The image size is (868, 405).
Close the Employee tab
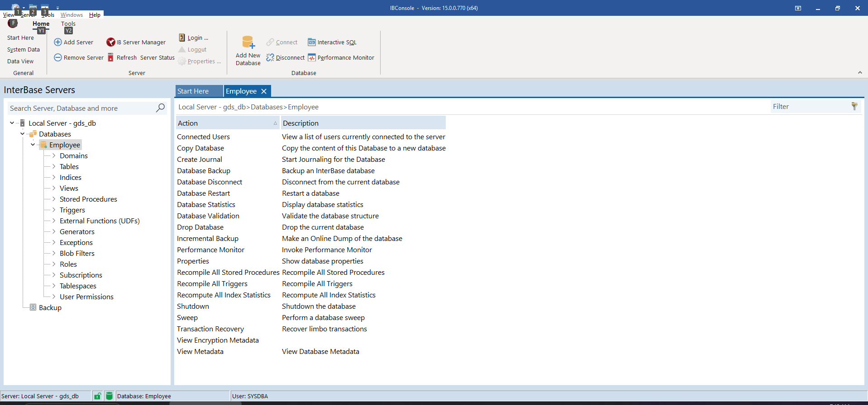point(264,91)
